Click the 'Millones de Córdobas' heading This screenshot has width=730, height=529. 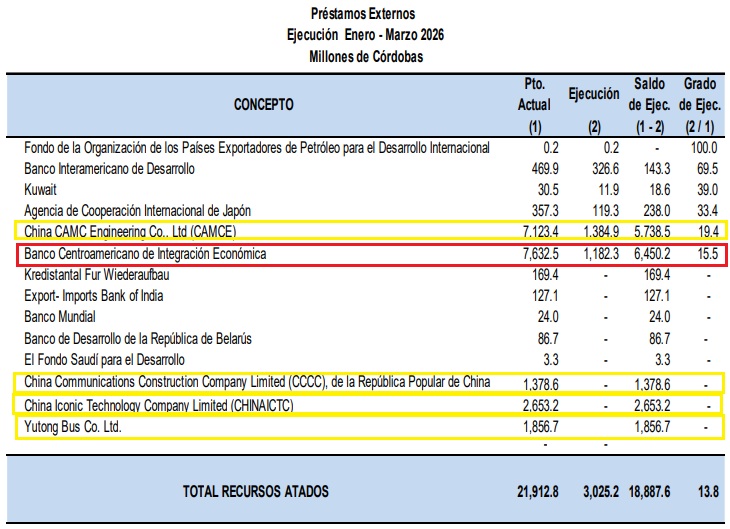(366, 57)
